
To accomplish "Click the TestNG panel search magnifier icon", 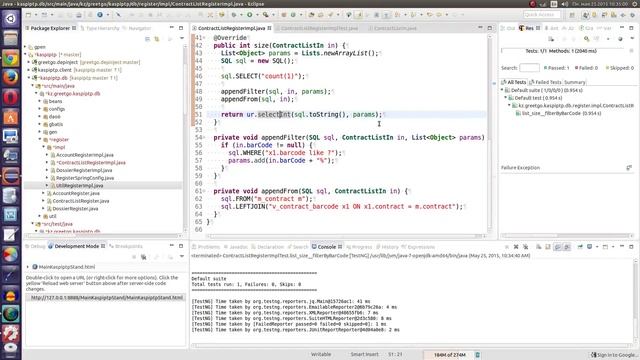I will (x=587, y=39).
